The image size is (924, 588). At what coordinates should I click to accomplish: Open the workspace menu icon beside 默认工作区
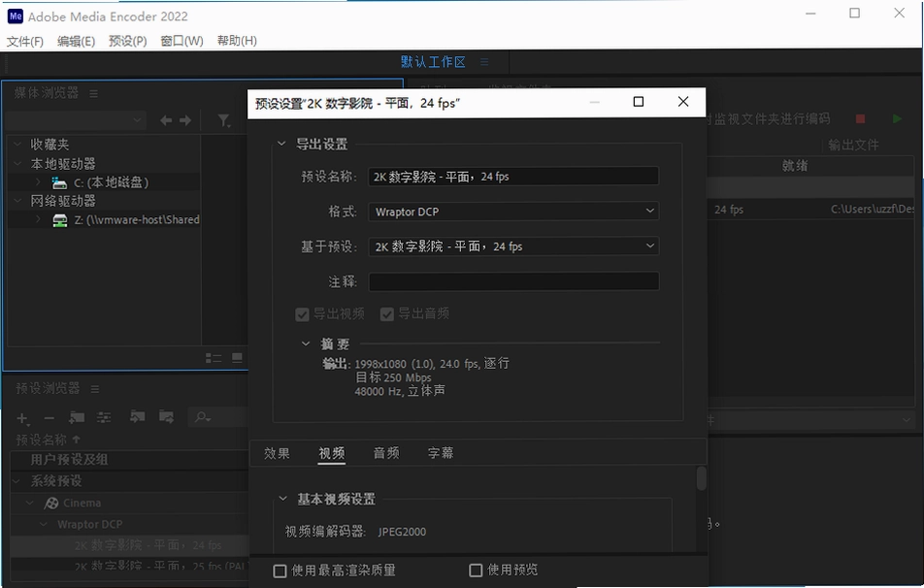pos(484,62)
